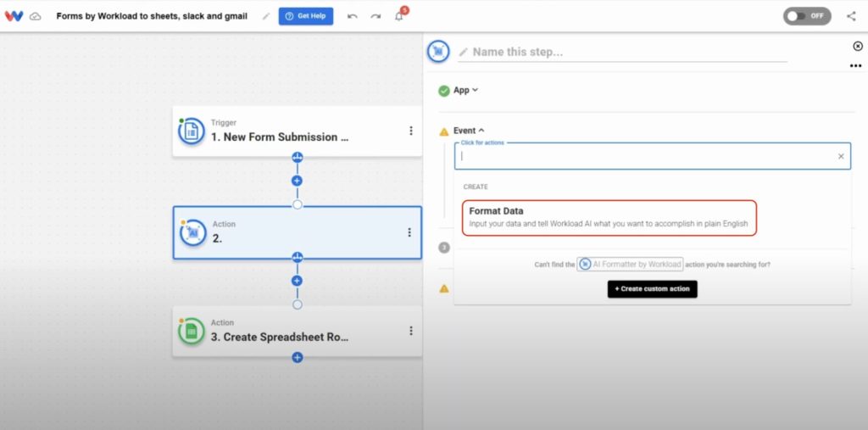The image size is (868, 430).
Task: Select the step 2 Action card
Action: pyautogui.click(x=297, y=232)
